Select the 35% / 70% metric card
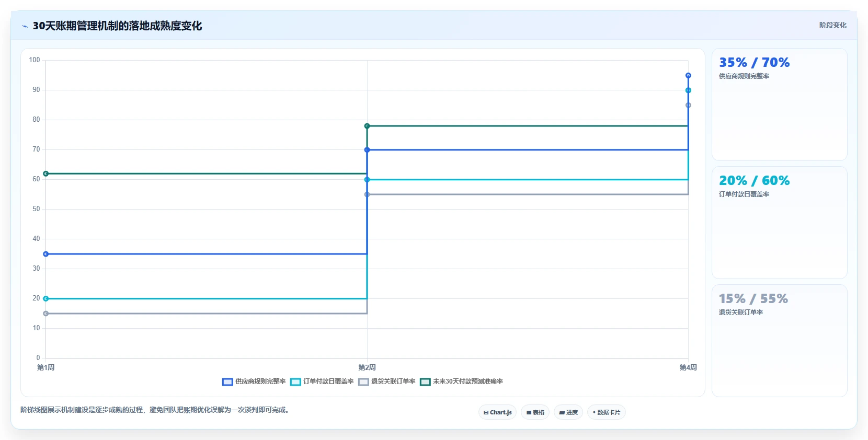 click(x=780, y=105)
